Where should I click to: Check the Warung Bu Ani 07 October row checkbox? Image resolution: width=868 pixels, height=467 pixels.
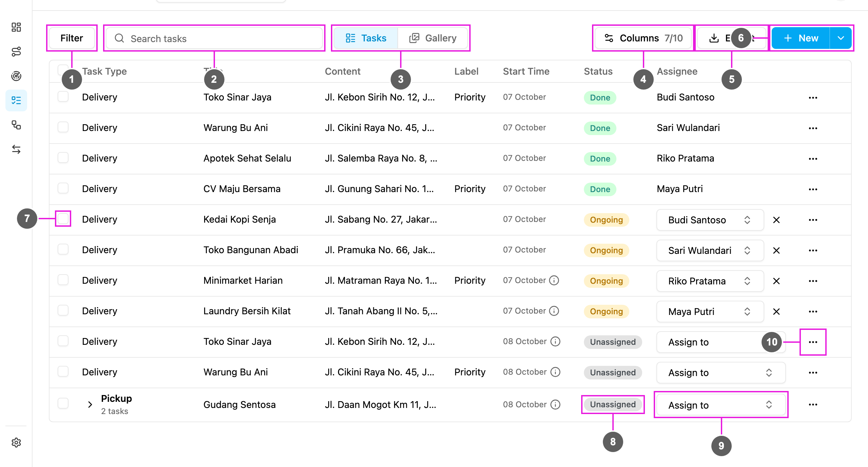[x=63, y=127]
